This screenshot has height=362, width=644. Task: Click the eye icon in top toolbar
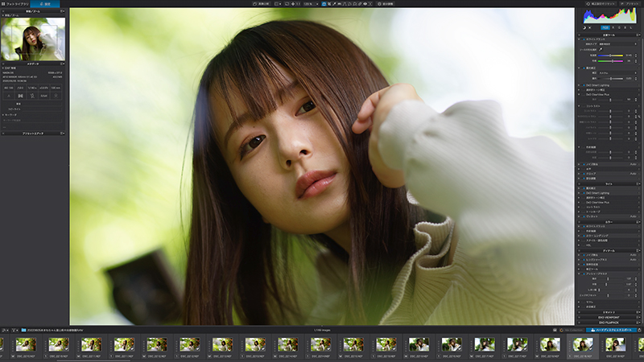[x=365, y=4]
